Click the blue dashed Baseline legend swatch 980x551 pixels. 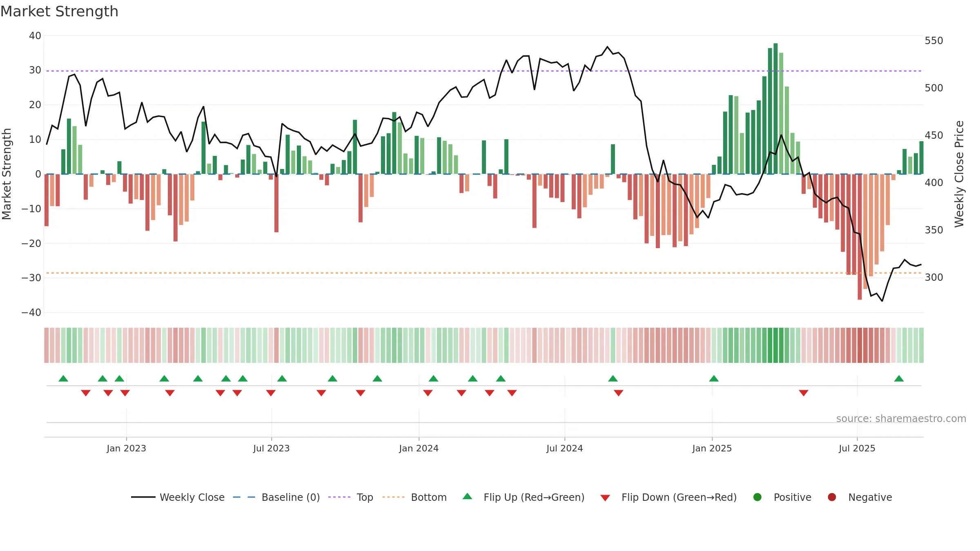(244, 497)
